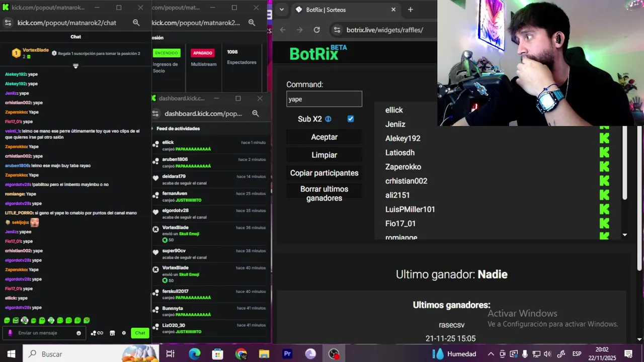This screenshot has height=362, width=644.
Task: Click fernanAven in the activity feed
Action: [175, 194]
